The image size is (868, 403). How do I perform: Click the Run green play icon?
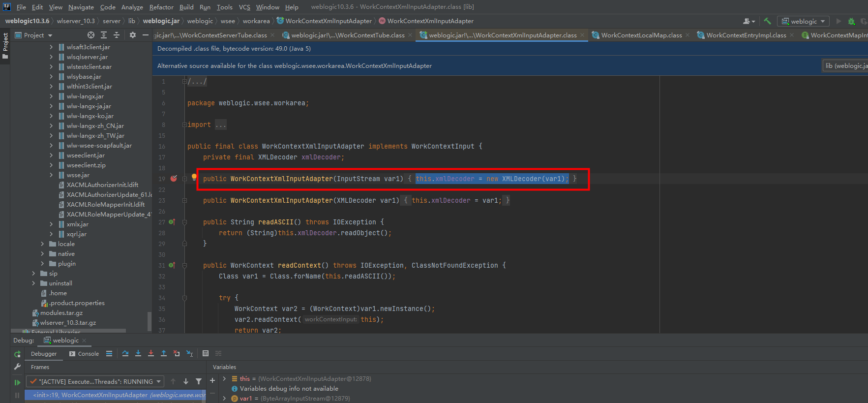(839, 21)
